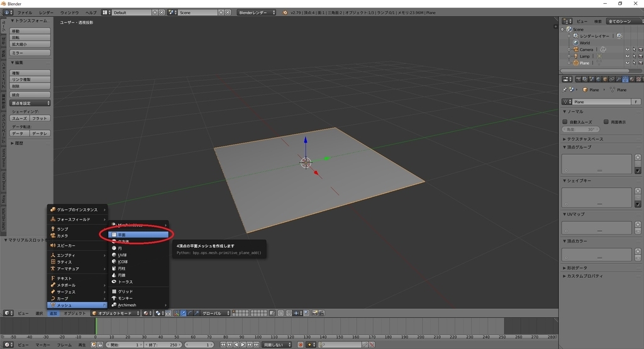Open the Info editor type selector icon
Screen dimensions: 644x349
point(8,13)
